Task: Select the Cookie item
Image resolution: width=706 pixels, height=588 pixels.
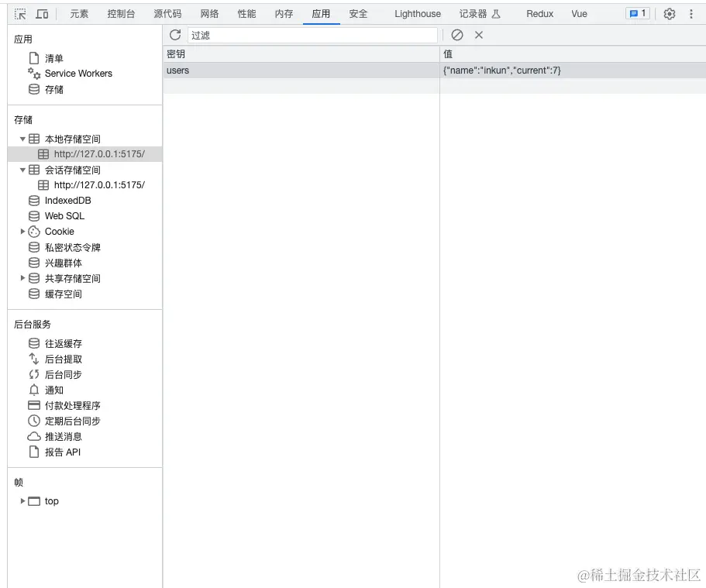Action: [59, 232]
